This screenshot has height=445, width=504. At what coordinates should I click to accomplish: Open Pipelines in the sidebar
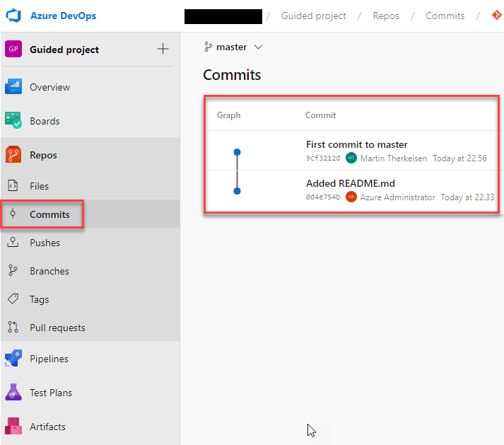49,359
